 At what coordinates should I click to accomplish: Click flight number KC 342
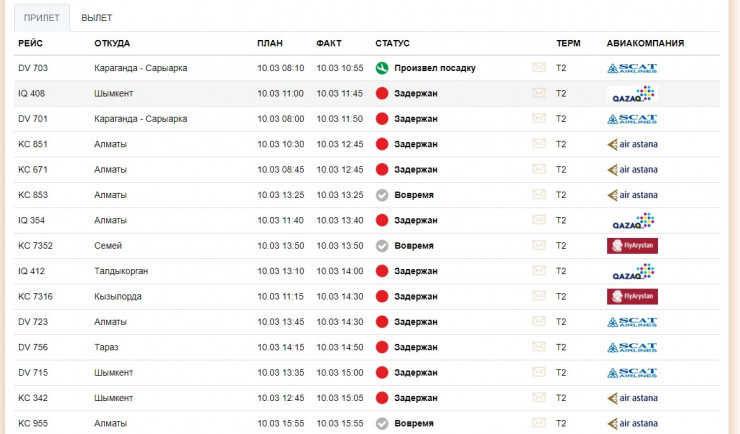pyautogui.click(x=33, y=398)
